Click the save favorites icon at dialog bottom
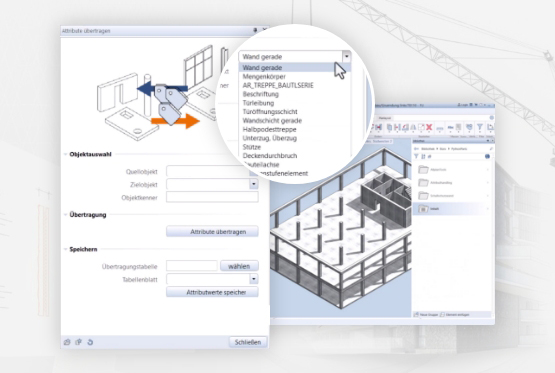This screenshot has width=555, height=373. [79, 342]
